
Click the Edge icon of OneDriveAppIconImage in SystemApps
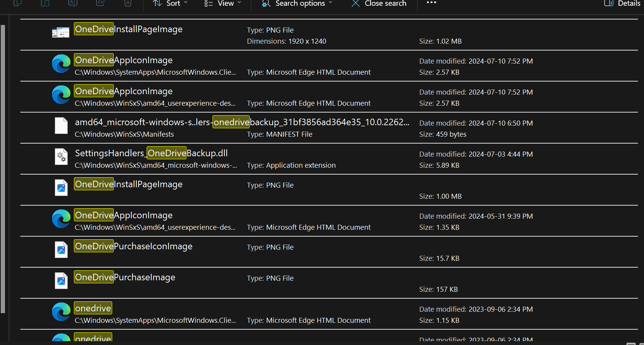click(x=61, y=64)
